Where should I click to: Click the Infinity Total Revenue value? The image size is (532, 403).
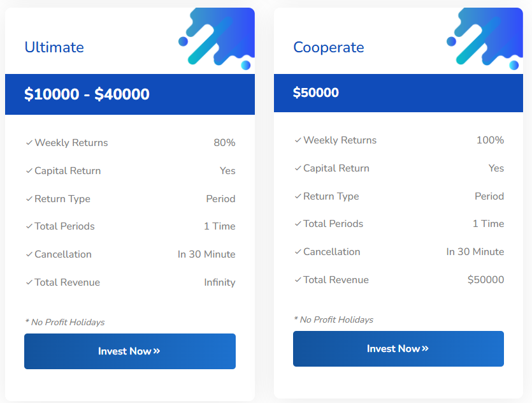[220, 282]
